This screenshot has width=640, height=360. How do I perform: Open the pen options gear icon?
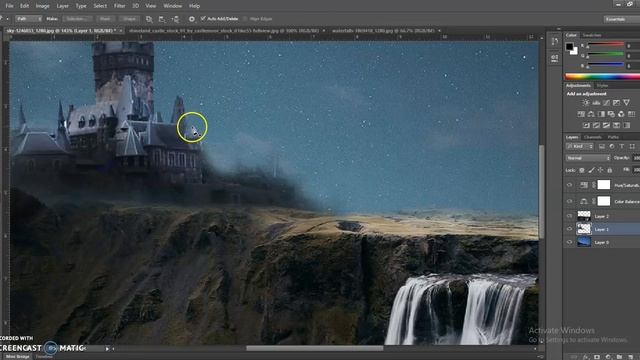coord(191,19)
